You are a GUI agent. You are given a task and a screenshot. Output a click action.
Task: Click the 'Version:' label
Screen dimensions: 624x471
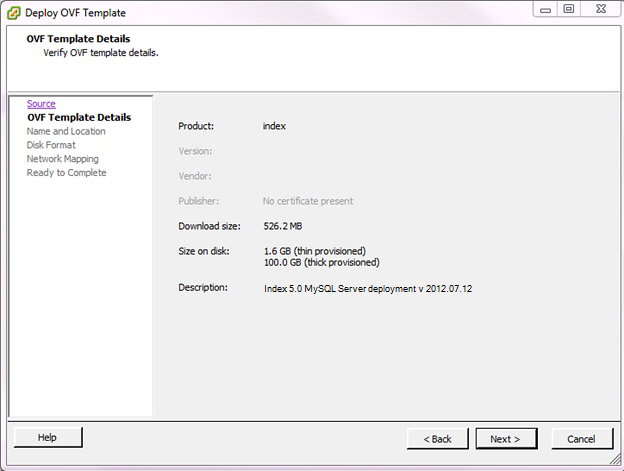point(195,151)
